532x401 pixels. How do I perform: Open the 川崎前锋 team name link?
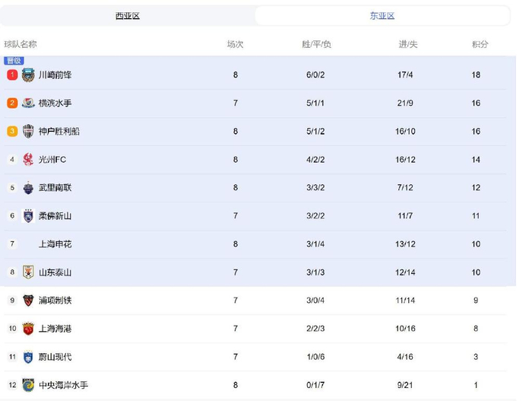(55, 75)
